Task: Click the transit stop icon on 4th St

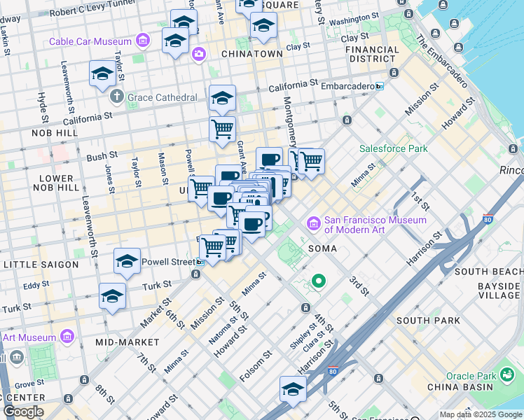Action: pos(305,308)
